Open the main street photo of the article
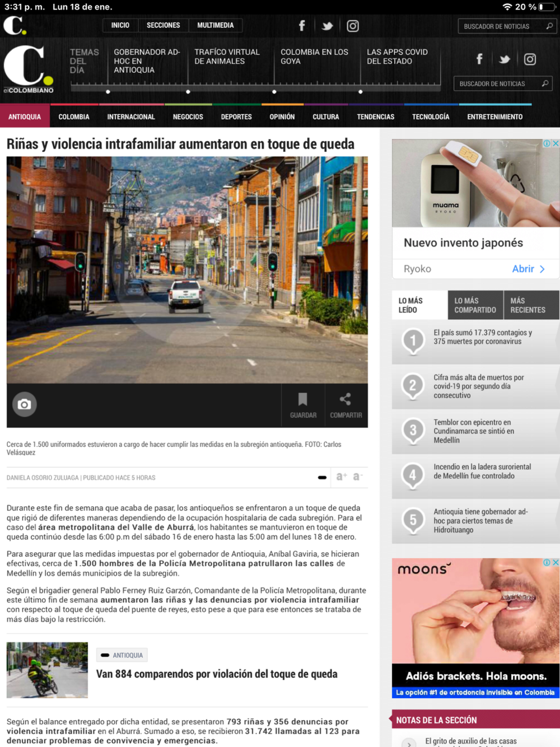 187,270
